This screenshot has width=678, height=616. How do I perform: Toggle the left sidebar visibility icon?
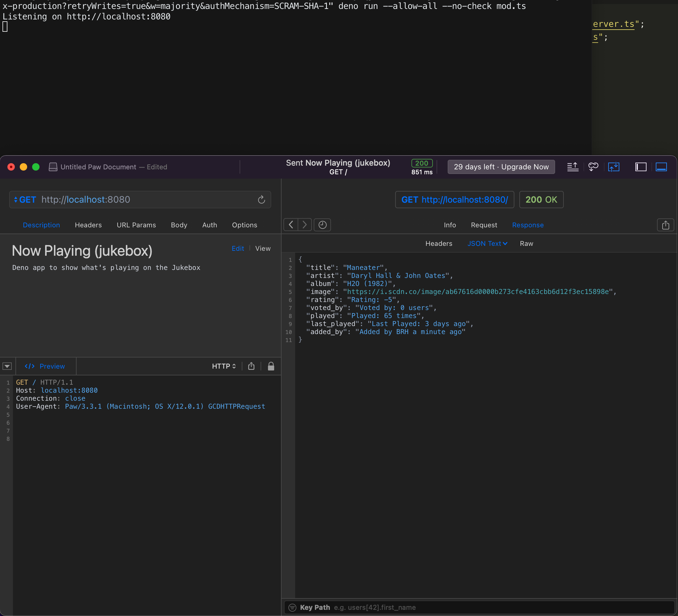coord(641,167)
